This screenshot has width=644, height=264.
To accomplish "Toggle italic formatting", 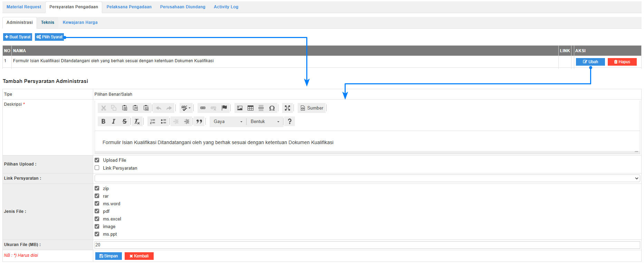I will 114,122.
